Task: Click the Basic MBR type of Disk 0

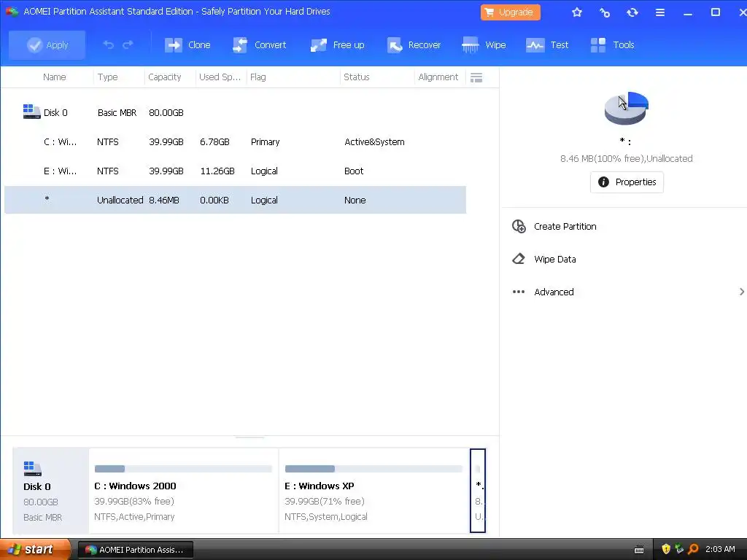Action: coord(117,113)
